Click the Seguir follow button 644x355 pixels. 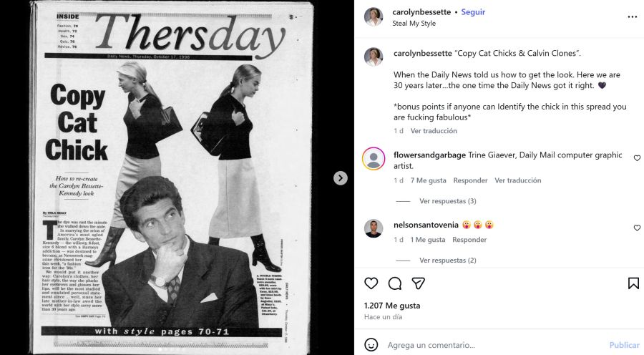473,12
